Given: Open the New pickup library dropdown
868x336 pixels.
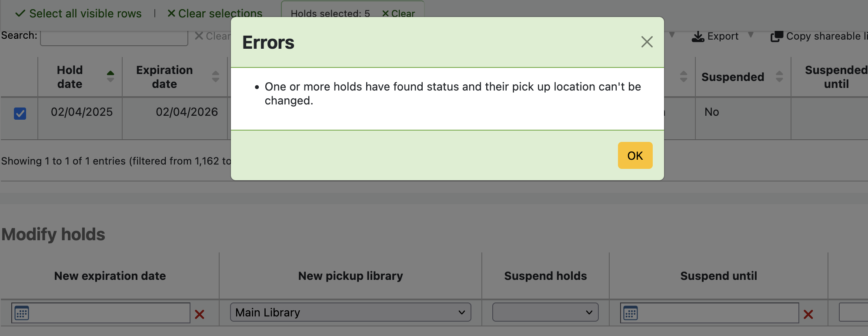Looking at the screenshot, I should pyautogui.click(x=350, y=312).
